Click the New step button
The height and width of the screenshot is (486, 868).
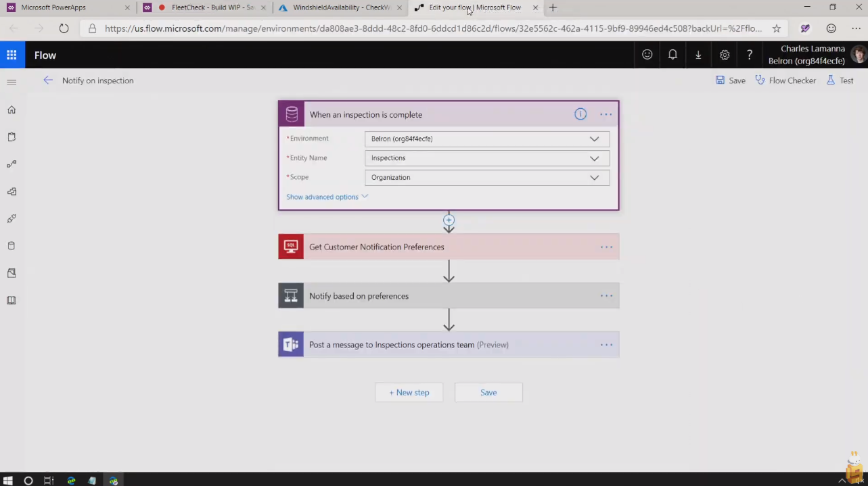click(409, 393)
